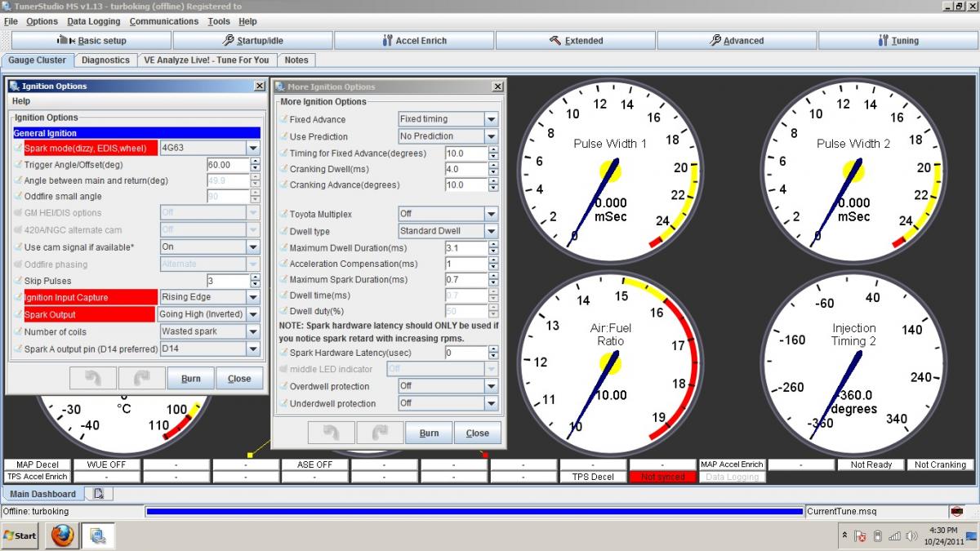Open the Dwell type dropdown
The width and height of the screenshot is (980, 551).
pyautogui.click(x=491, y=231)
